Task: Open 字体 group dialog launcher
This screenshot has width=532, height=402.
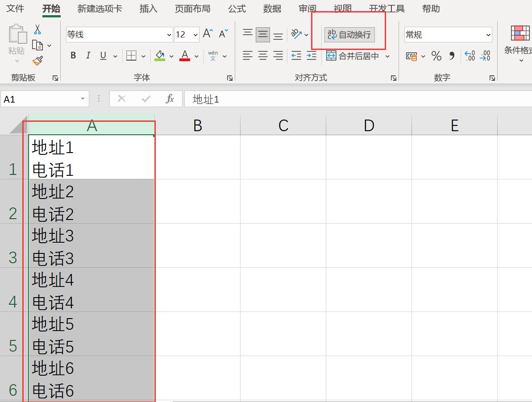Action: (x=230, y=78)
